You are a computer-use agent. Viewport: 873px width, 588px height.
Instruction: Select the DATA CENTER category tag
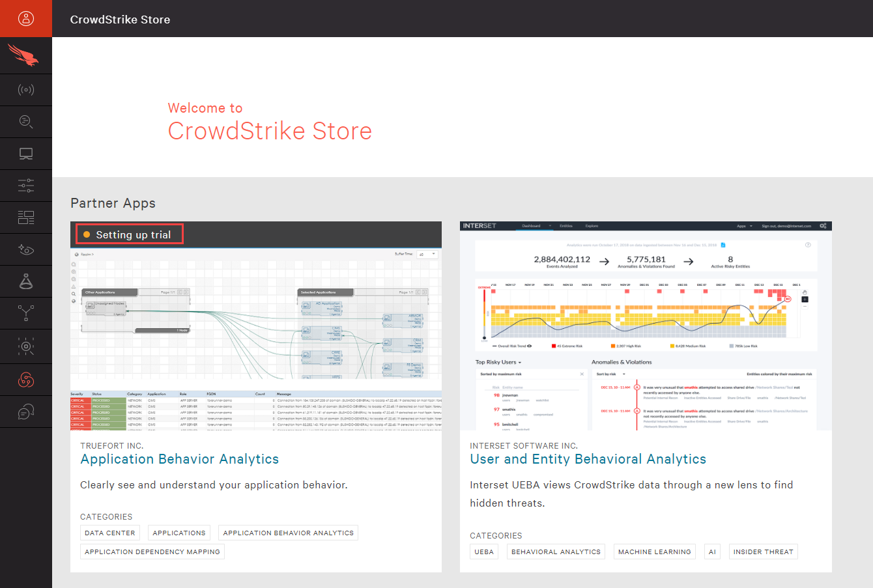click(110, 533)
